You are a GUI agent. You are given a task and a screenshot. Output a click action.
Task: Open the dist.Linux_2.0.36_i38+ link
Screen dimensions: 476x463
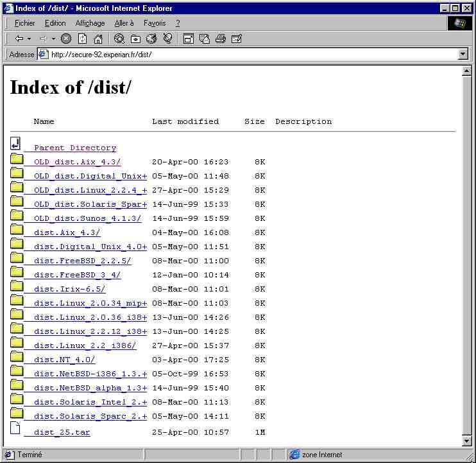tap(90, 317)
